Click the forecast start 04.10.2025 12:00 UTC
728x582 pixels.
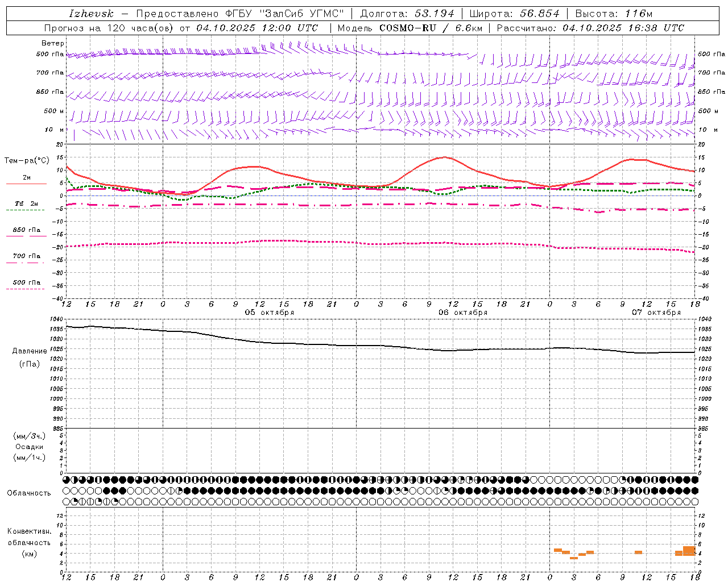pos(257,28)
